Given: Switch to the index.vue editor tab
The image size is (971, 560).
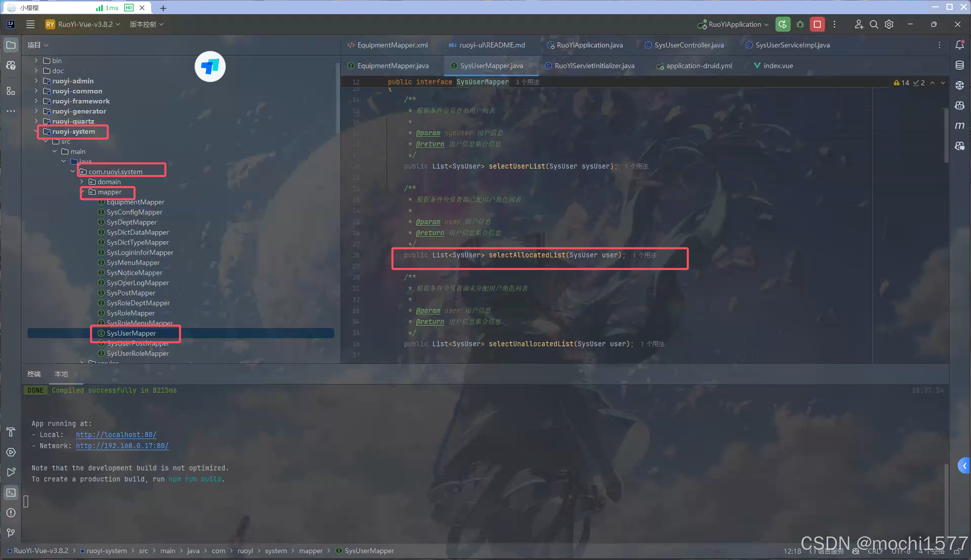Looking at the screenshot, I should pyautogui.click(x=777, y=66).
